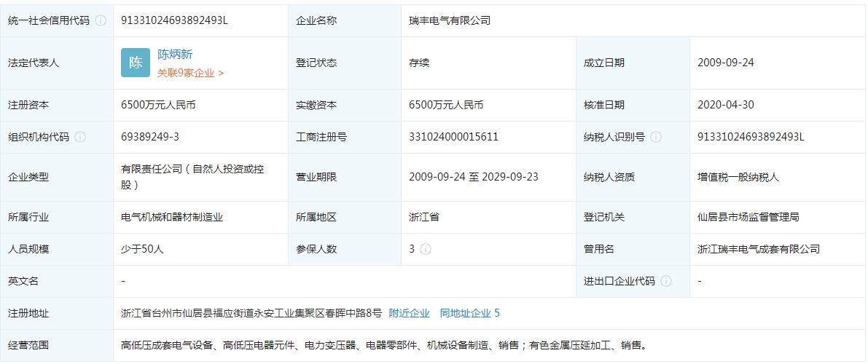
Task: Click establishment date 2009-09-24
Action: click(725, 63)
